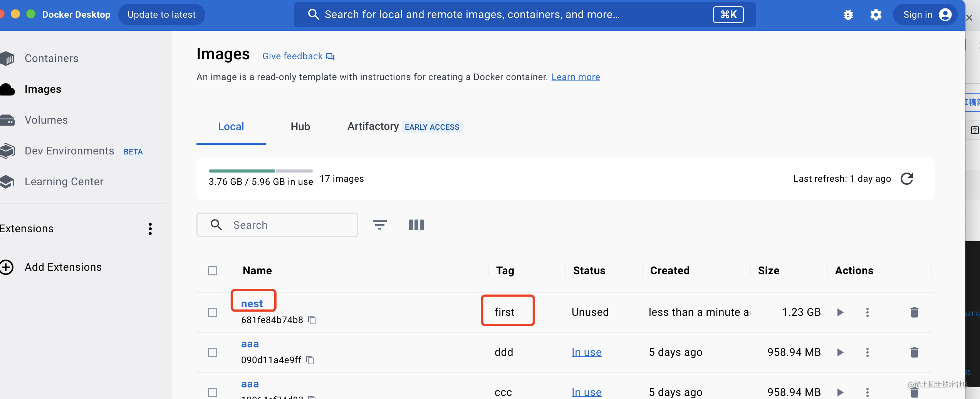Open the troubleshoot bug icon
This screenshot has height=399, width=980.
pyautogui.click(x=848, y=15)
